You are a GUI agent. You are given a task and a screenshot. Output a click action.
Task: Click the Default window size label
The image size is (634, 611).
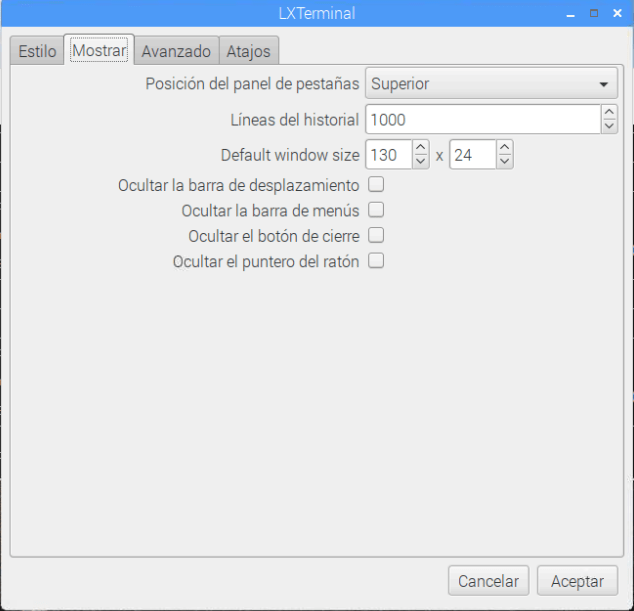tap(290, 155)
